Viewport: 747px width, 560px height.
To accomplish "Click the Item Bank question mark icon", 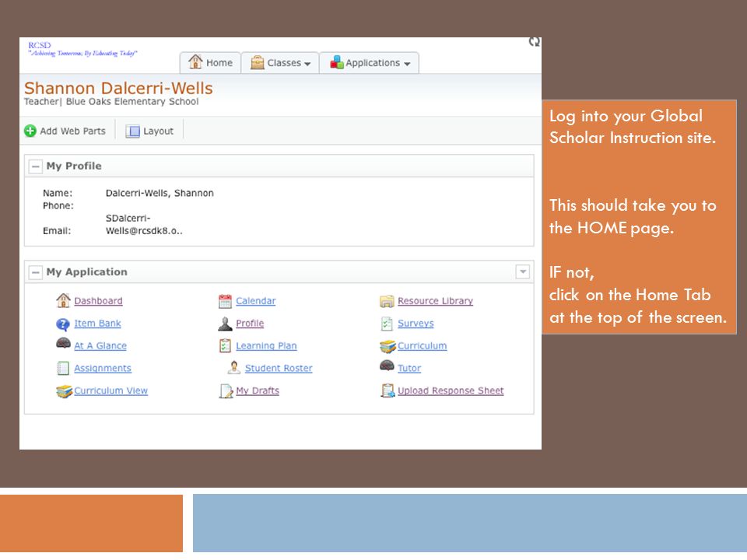I will pyautogui.click(x=63, y=324).
